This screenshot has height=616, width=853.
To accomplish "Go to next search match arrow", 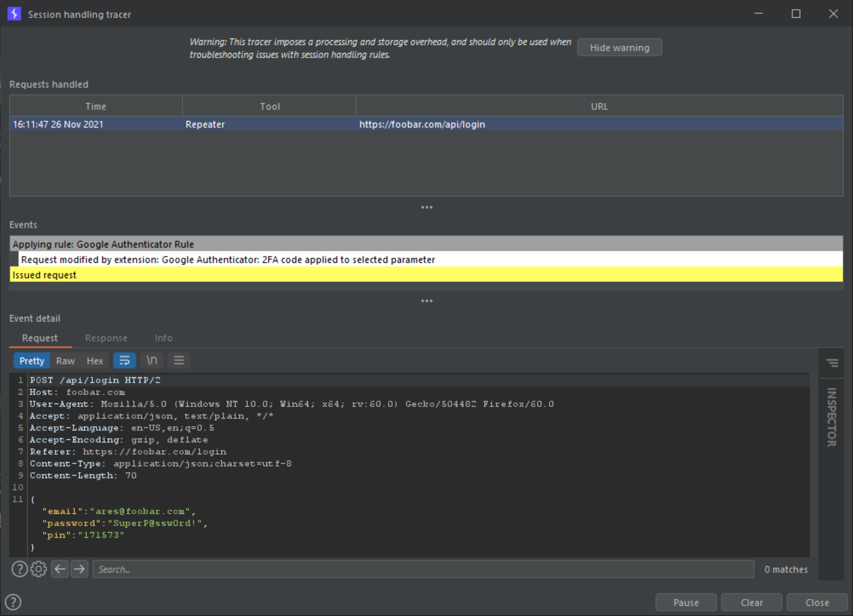I will click(79, 569).
